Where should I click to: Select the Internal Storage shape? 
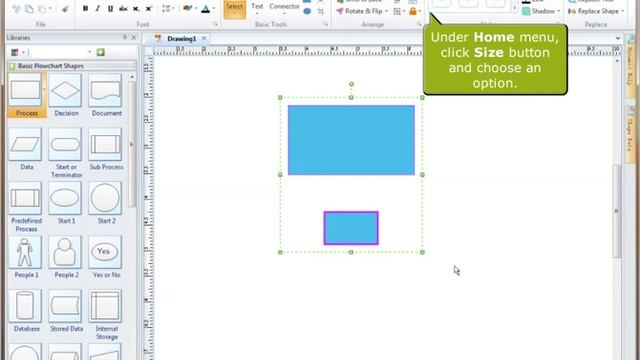(106, 315)
